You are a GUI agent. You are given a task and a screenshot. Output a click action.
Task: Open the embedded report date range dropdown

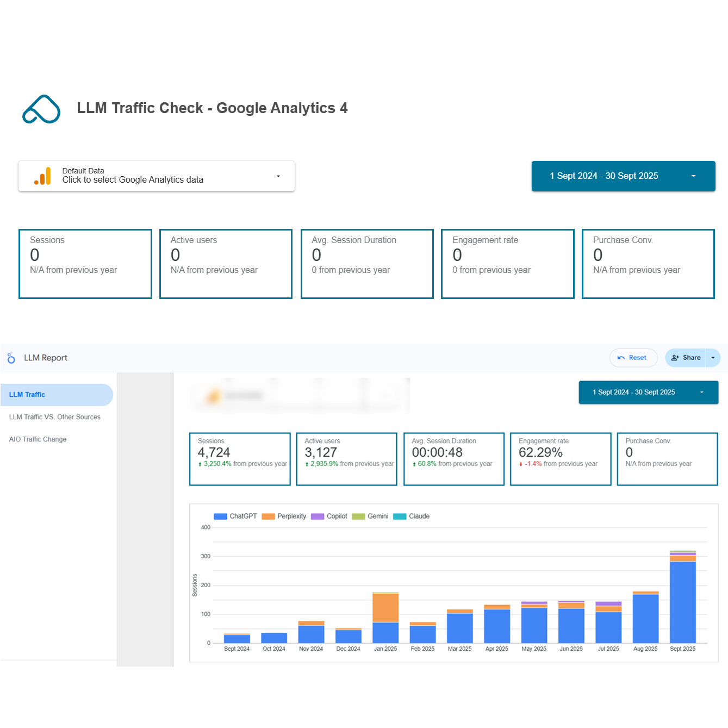coord(648,393)
